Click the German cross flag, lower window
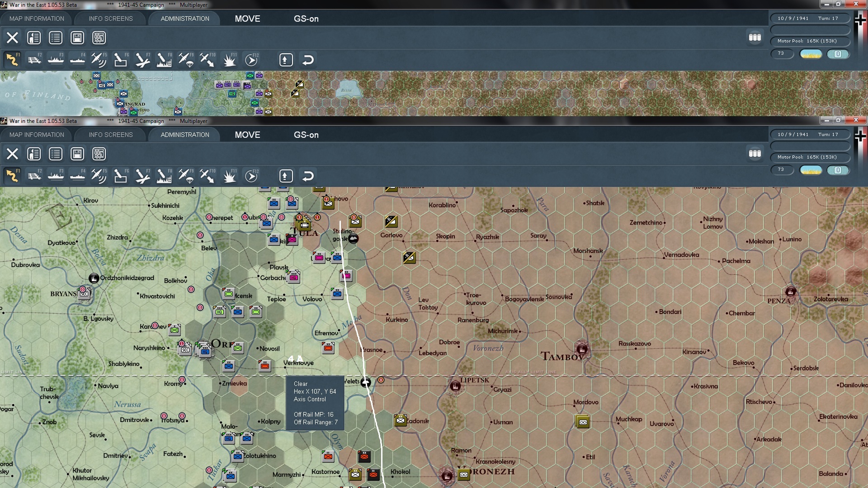 [860, 136]
